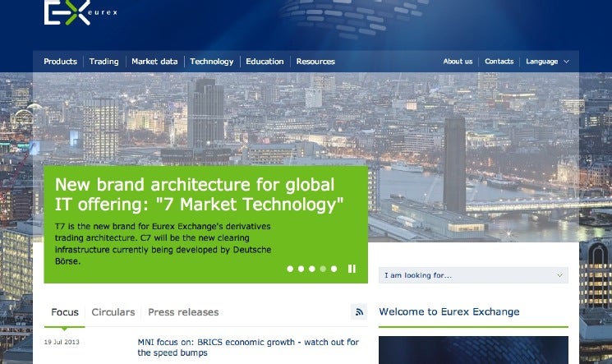This screenshot has width=612, height=364.
Task: Open the Contacts link
Action: pyautogui.click(x=499, y=62)
